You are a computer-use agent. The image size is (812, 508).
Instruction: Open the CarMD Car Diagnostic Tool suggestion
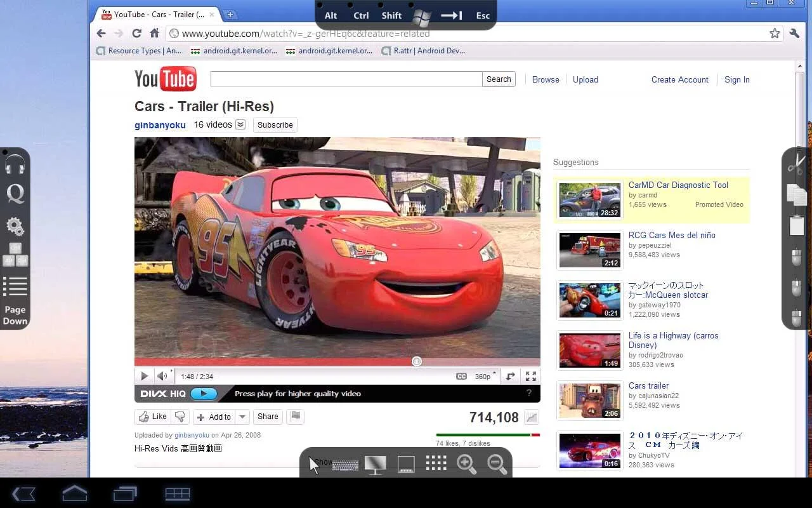click(x=678, y=185)
